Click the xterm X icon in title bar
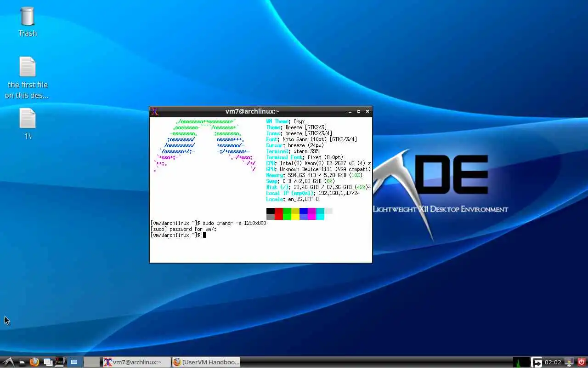 [155, 111]
